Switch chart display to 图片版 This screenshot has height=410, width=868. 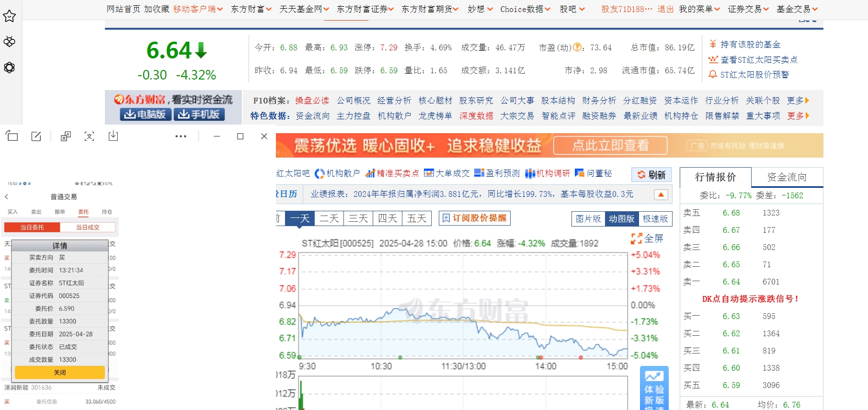coord(588,218)
